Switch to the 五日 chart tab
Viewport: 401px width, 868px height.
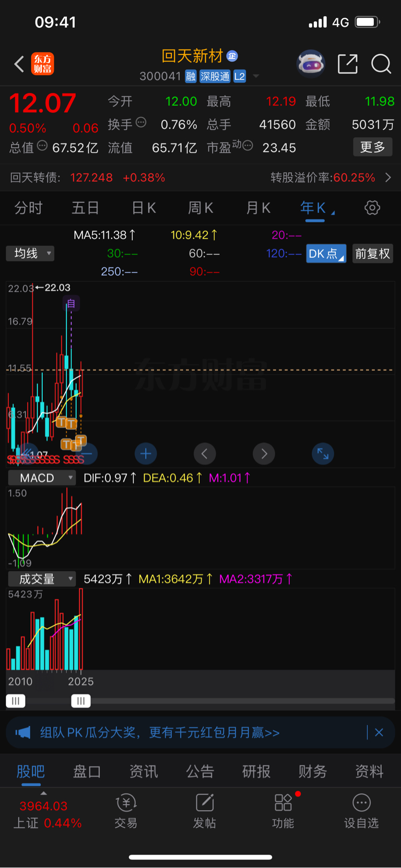(86, 208)
